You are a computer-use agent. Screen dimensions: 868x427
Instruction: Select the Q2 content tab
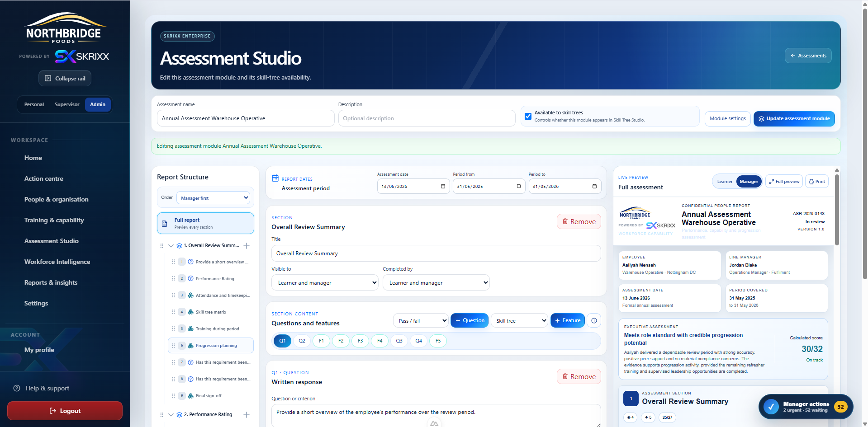click(x=302, y=341)
